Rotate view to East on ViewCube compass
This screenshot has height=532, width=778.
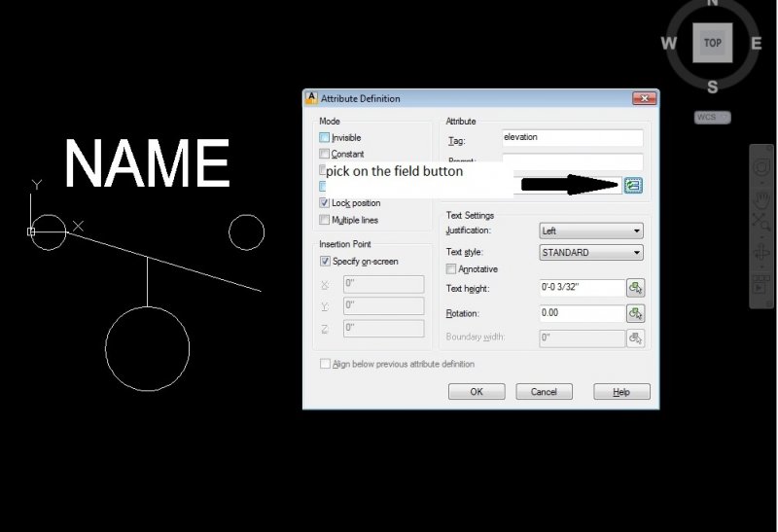point(757,43)
